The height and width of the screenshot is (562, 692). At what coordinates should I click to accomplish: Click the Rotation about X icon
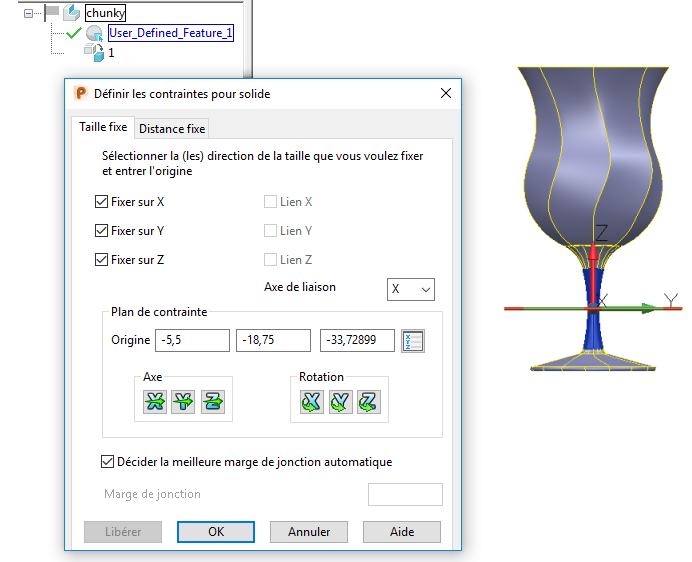click(x=312, y=402)
